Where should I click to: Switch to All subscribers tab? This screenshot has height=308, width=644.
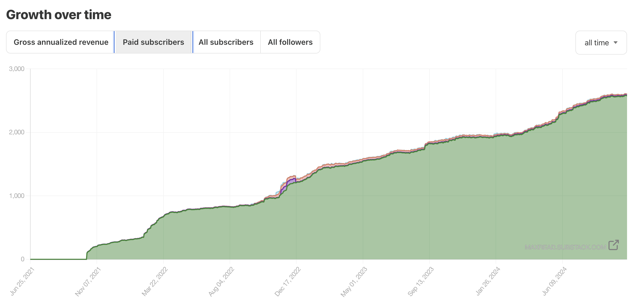226,42
